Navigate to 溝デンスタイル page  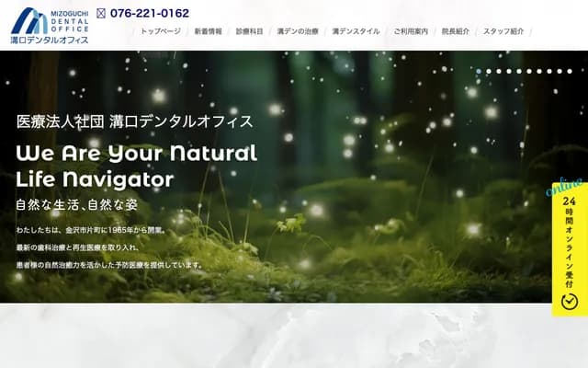(x=356, y=31)
